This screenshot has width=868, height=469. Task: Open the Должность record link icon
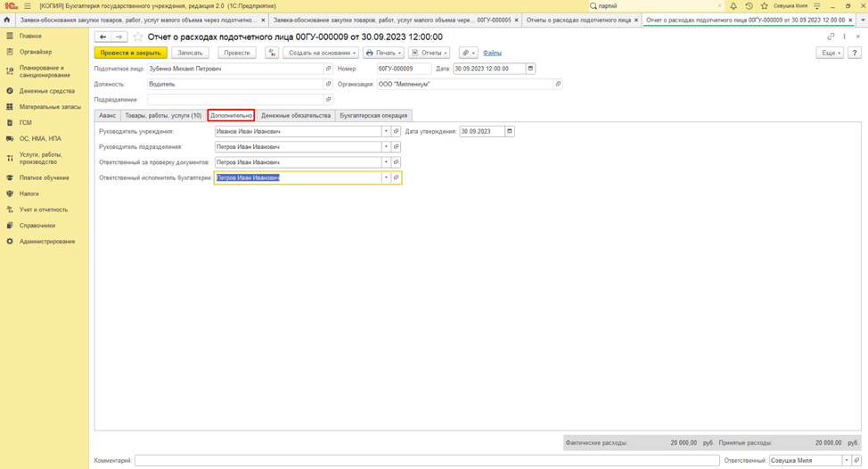click(x=328, y=84)
